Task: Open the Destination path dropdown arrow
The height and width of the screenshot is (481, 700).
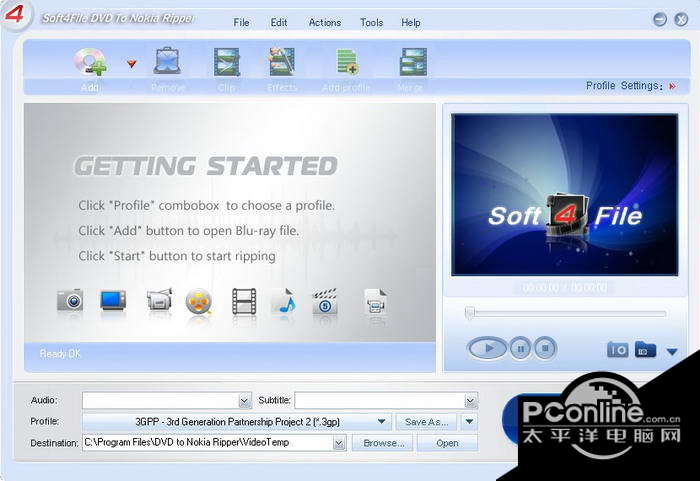Action: pos(339,443)
